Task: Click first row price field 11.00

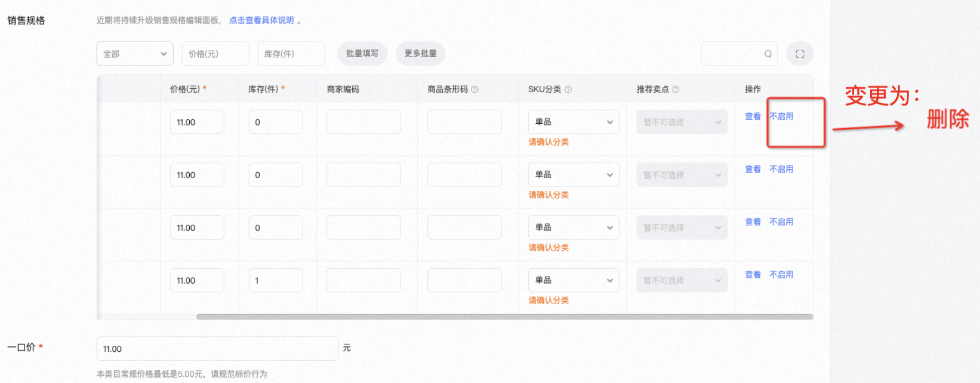Action: [197, 122]
